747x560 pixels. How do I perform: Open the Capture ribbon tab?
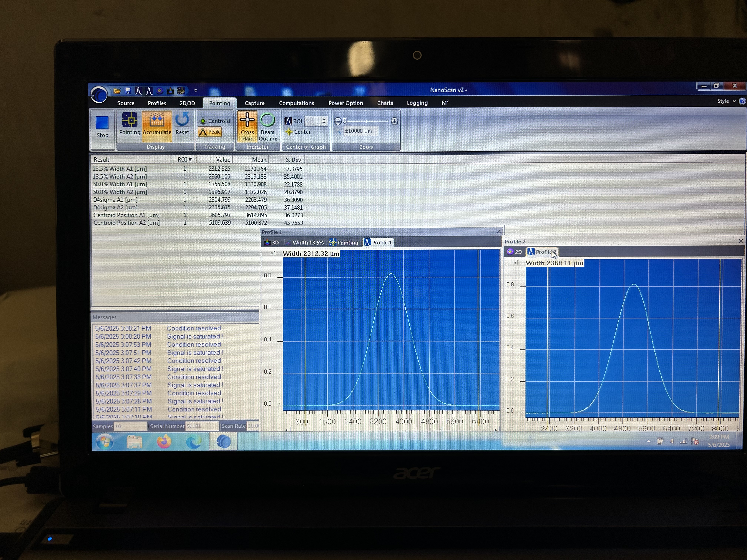click(x=254, y=103)
